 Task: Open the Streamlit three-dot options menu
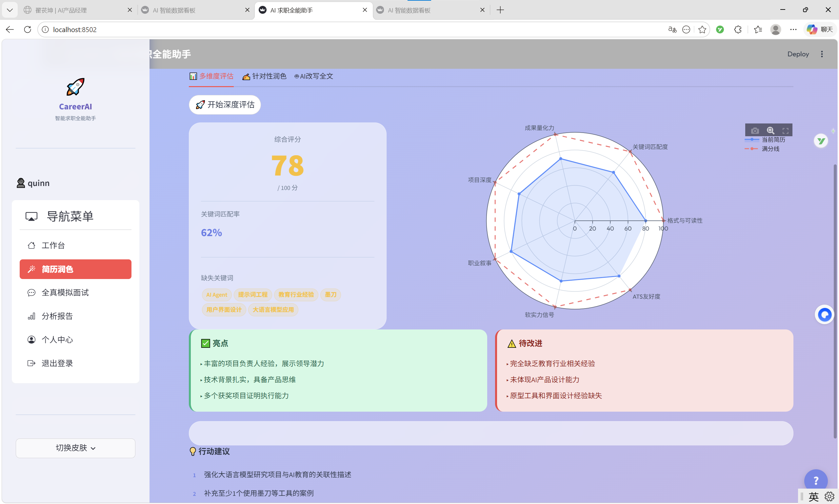pyautogui.click(x=822, y=54)
